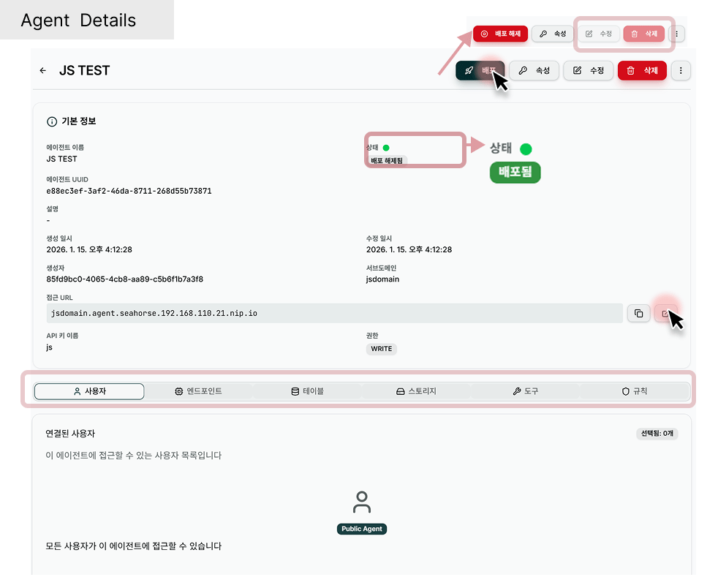Click the 배포 해제됨 status badge
This screenshot has width=718, height=588.
(x=387, y=161)
